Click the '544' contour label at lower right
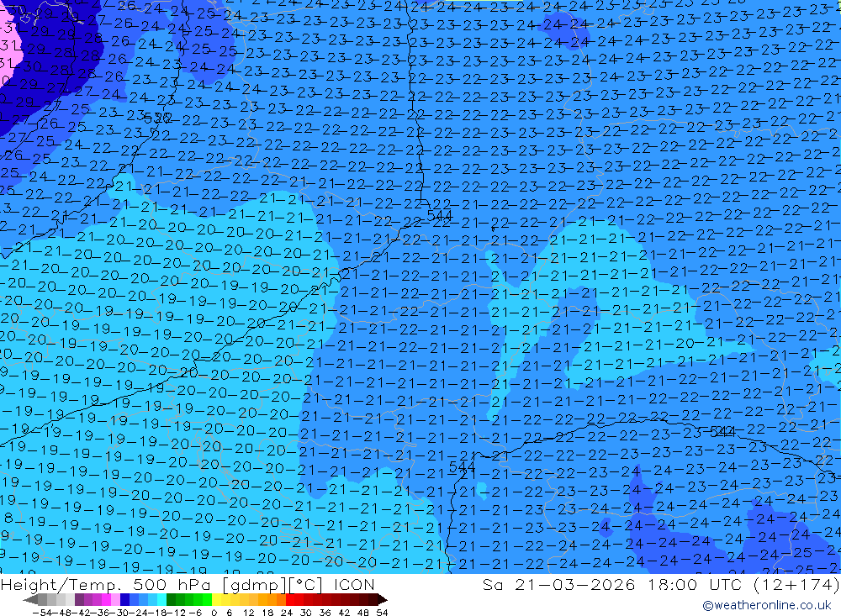 [722, 431]
